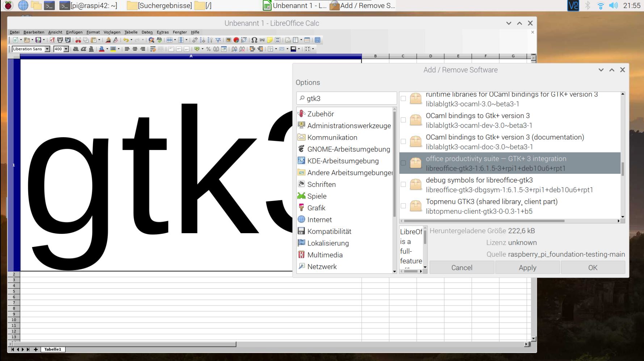Viewport: 644px width, 361px height.
Task: Launch the terminal from the taskbar
Action: (x=49, y=5)
